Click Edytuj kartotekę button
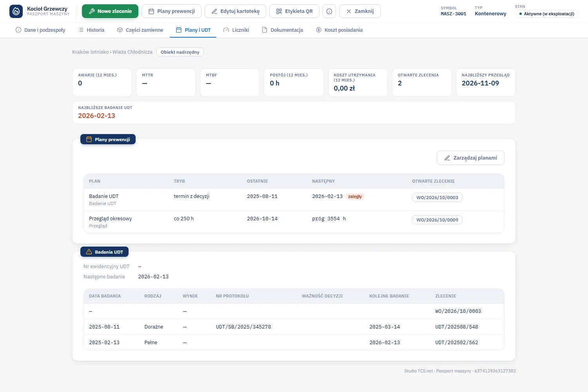The height and width of the screenshot is (392, 588). pyautogui.click(x=235, y=11)
